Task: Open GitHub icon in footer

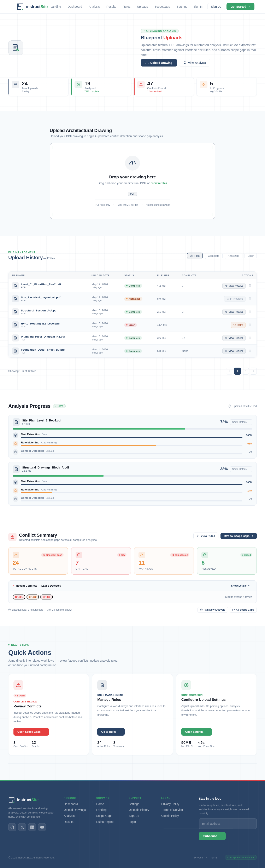Action: (12, 827)
